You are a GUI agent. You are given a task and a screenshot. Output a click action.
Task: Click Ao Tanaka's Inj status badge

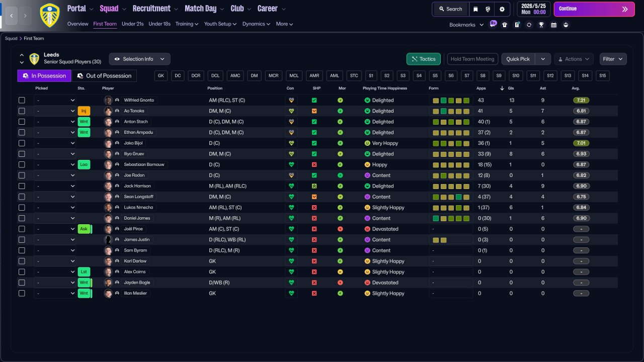(84, 111)
